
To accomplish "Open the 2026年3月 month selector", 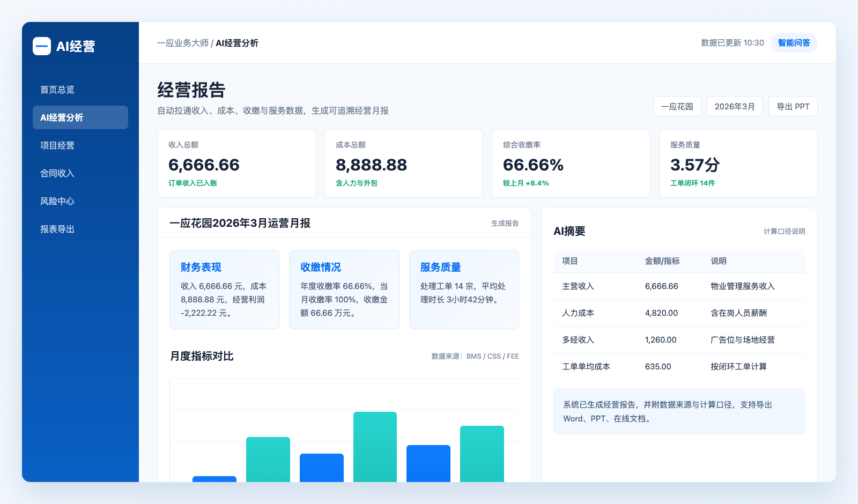I will [x=735, y=106].
